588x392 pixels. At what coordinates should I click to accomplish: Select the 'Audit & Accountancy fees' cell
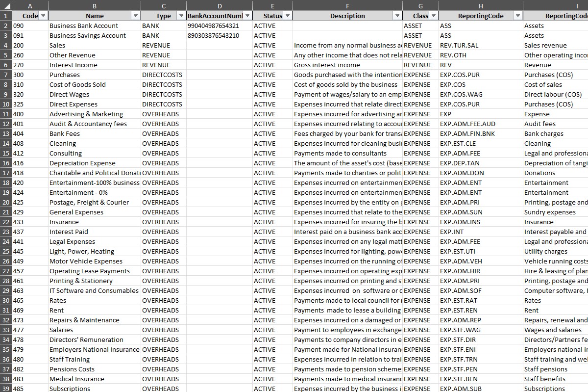95,124
